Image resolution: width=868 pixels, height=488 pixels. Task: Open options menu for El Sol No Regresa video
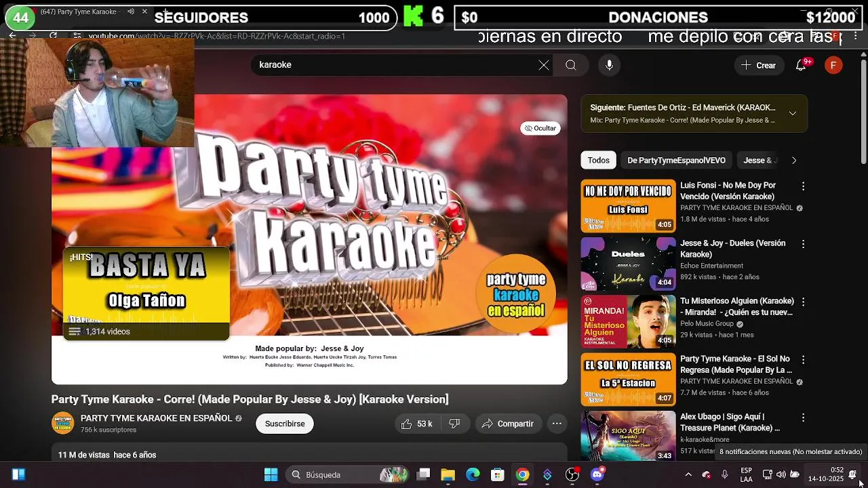pos(803,359)
